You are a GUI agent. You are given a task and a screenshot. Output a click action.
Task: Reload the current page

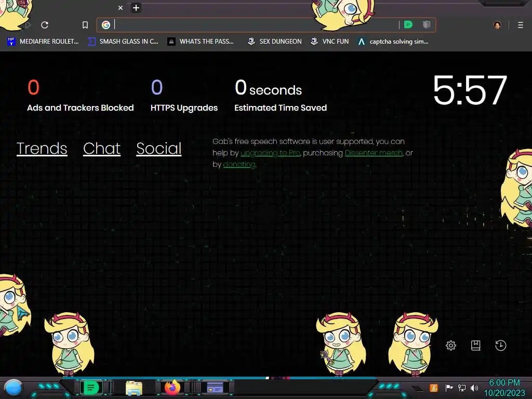45,25
